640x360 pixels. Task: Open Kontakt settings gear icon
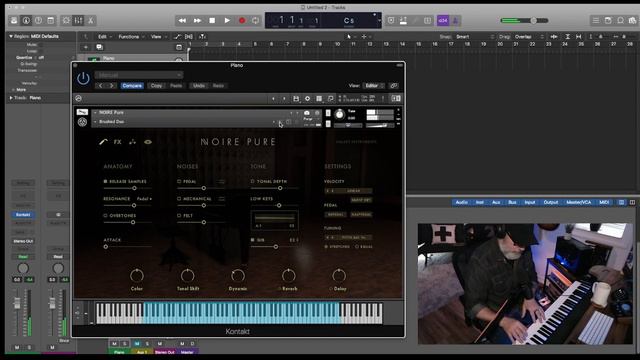[x=307, y=99]
